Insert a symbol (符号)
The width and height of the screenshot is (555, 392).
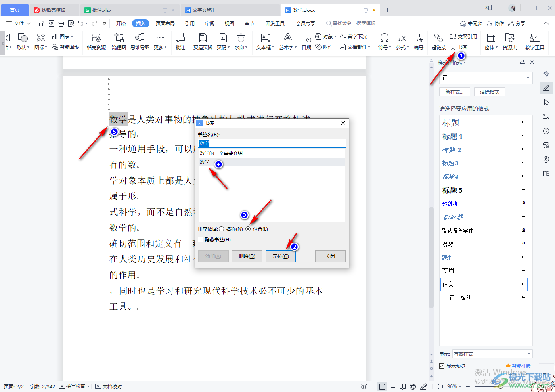click(384, 42)
